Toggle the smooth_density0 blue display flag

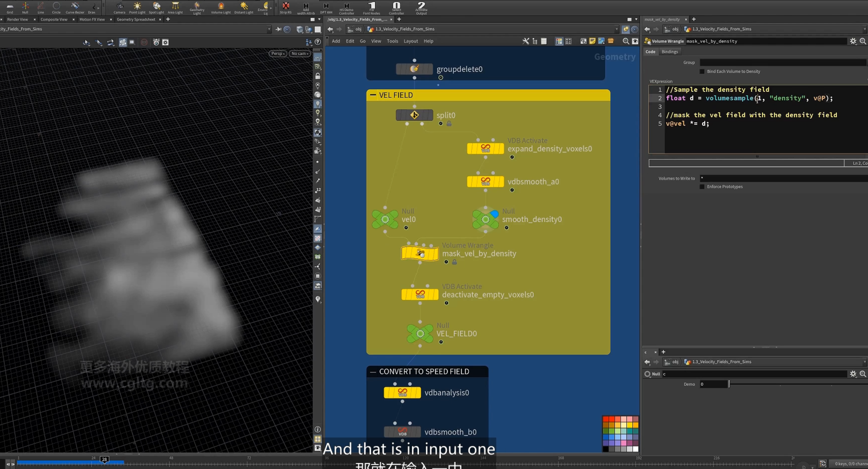point(494,214)
